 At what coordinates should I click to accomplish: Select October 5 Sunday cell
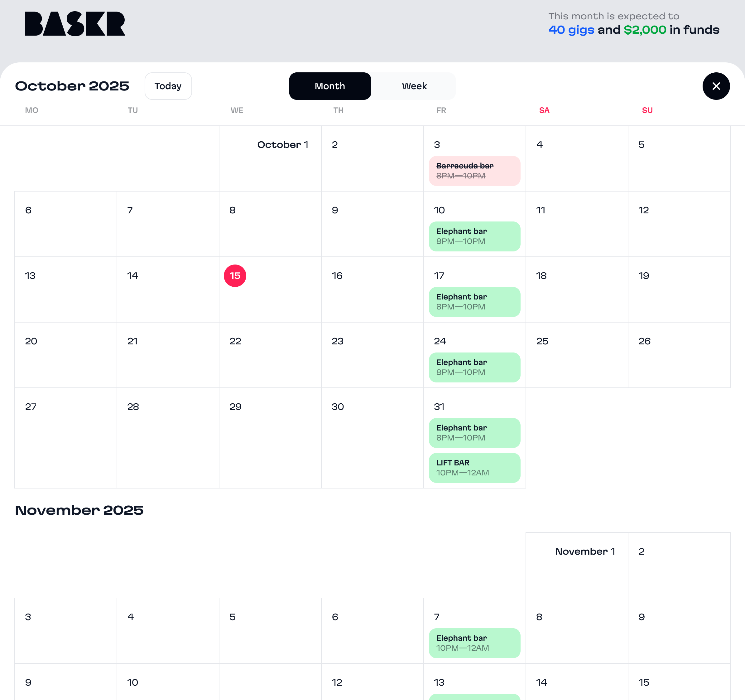click(679, 158)
